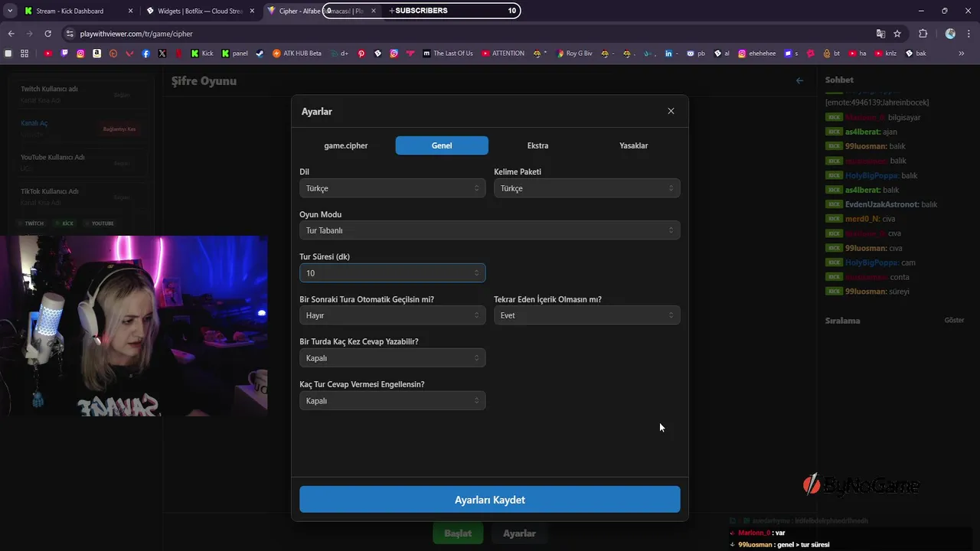
Task: Open the ATTENTION bookmark
Action: coord(503,54)
